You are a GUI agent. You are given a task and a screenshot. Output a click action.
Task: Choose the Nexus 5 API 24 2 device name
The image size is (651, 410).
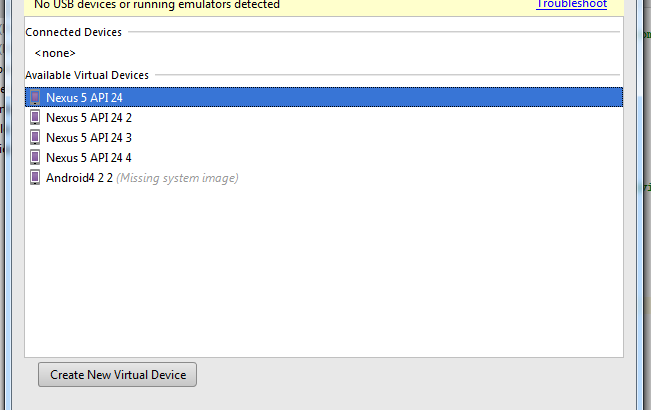[x=89, y=117]
